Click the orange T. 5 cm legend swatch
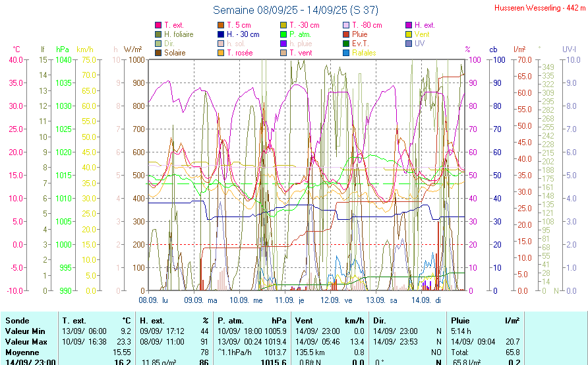 221,25
